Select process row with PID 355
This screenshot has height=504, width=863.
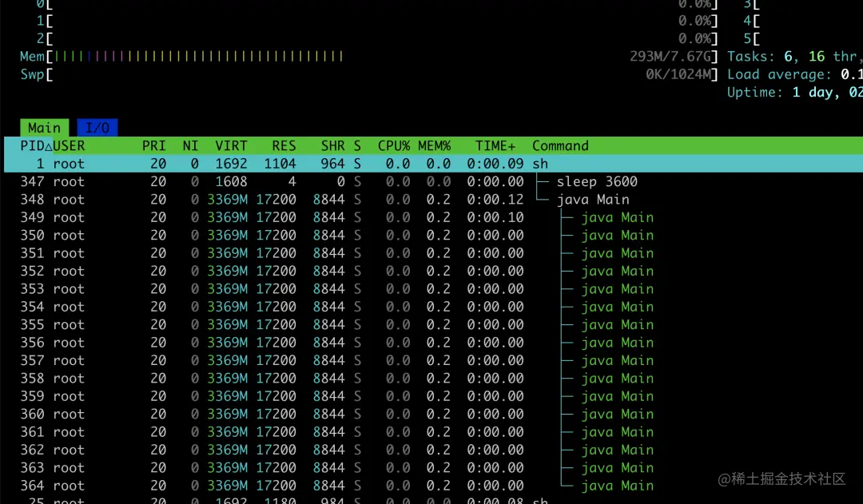click(x=433, y=324)
